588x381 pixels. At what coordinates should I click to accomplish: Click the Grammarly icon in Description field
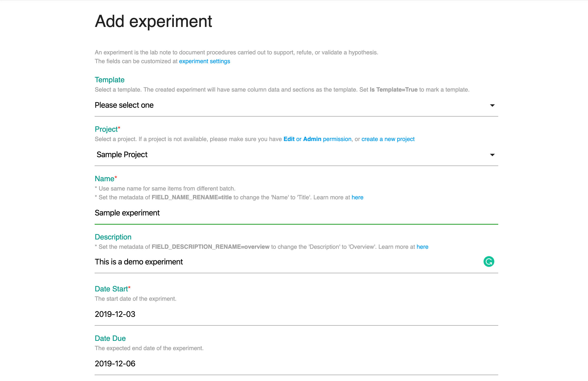point(488,262)
